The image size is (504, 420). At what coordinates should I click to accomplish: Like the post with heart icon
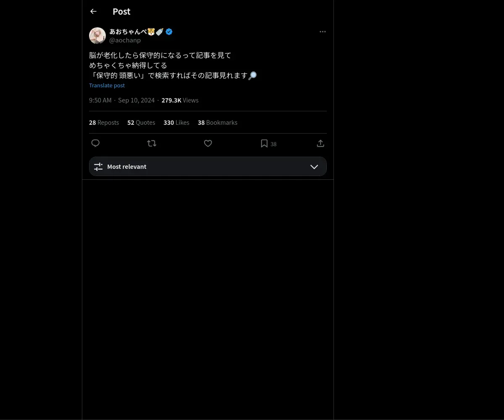[208, 143]
